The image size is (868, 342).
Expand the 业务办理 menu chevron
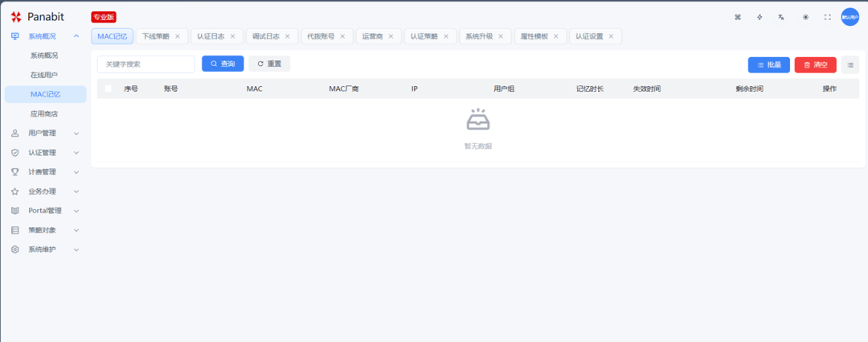76,192
